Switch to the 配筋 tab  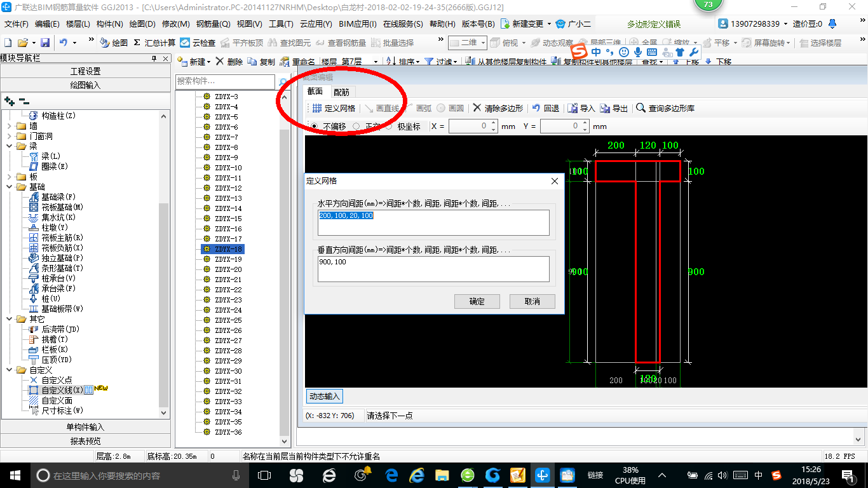341,92
